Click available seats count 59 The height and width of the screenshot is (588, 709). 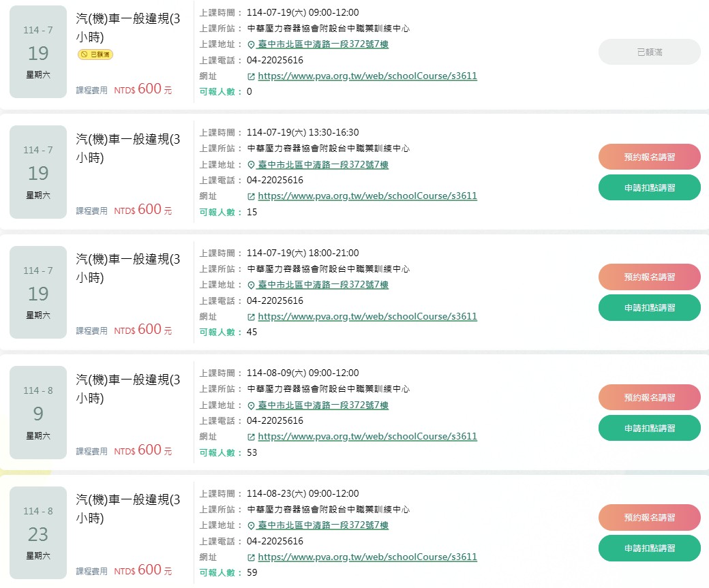click(x=252, y=572)
